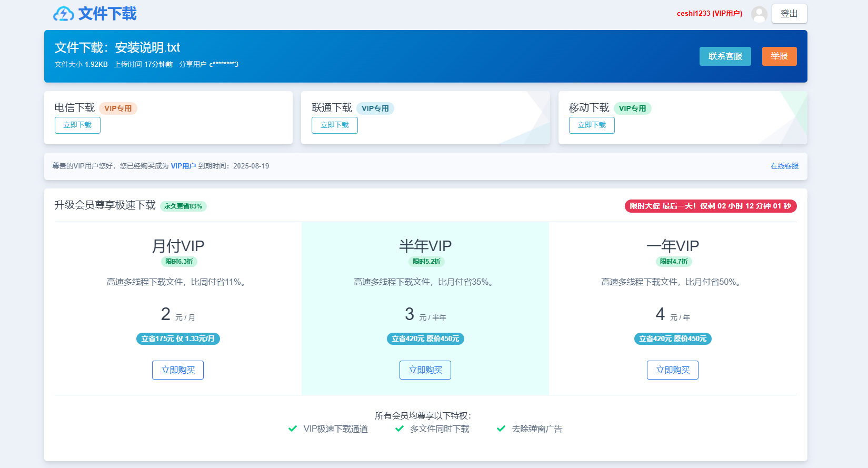Click the 去除弹窗广告 privilege text
The image size is (868, 468).
pos(537,429)
